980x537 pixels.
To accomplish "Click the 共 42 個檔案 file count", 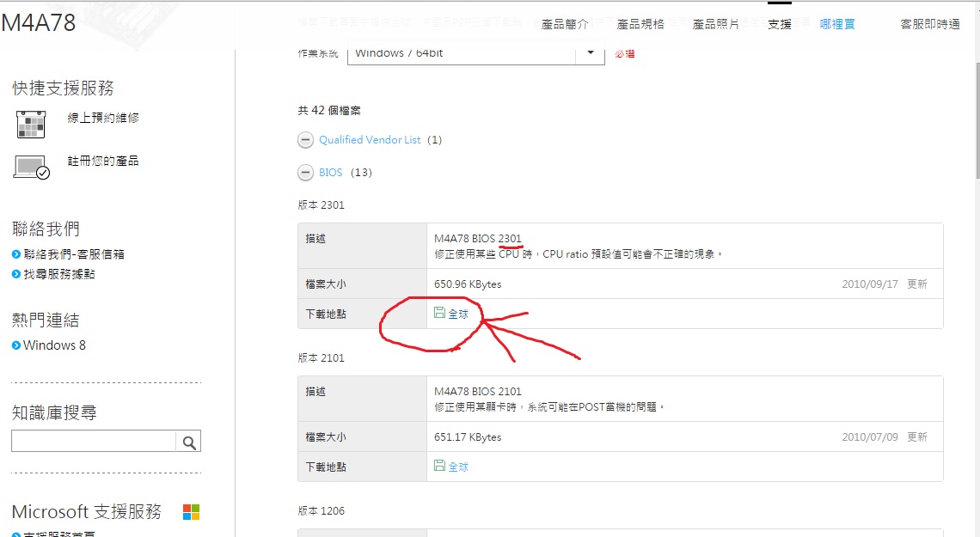I will 329,111.
